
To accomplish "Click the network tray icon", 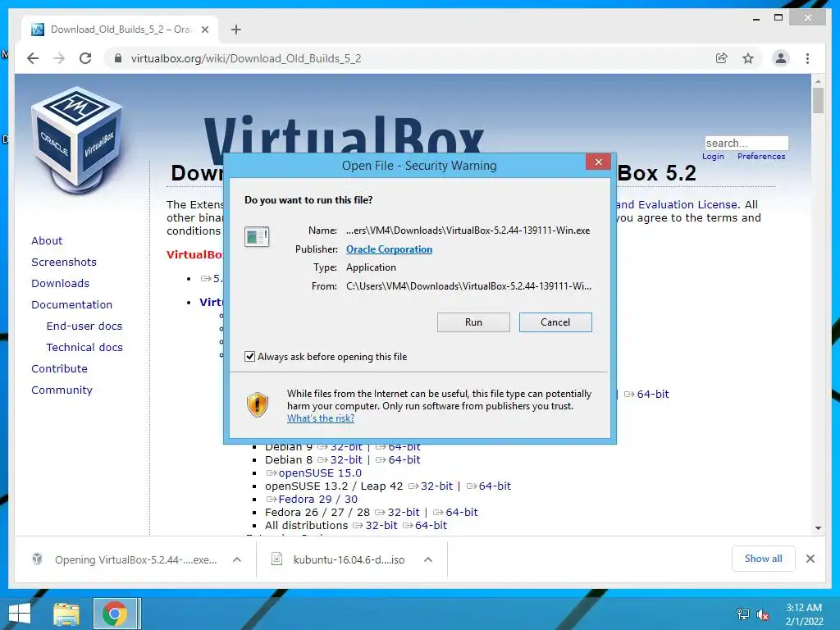I will [743, 614].
